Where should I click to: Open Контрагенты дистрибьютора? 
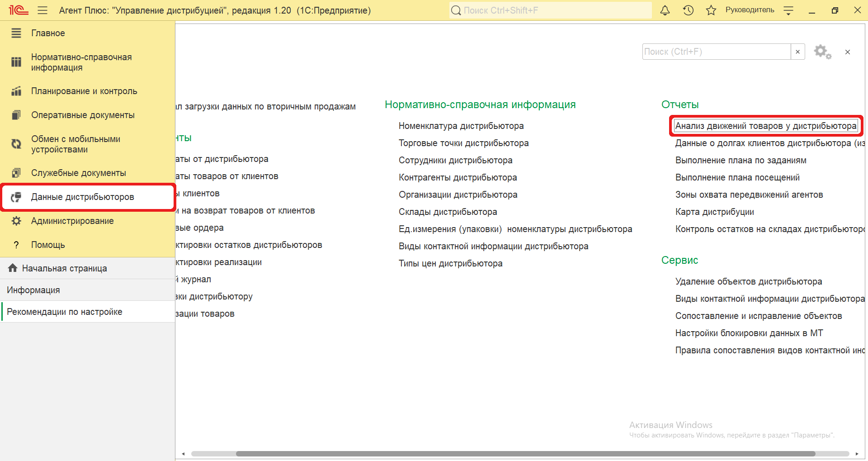click(x=458, y=177)
